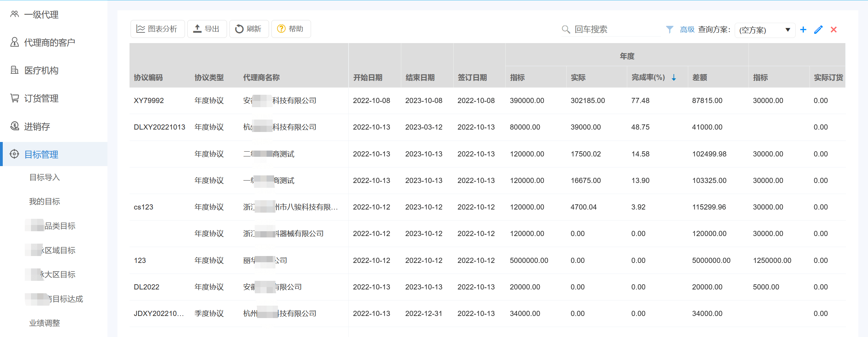Click the funnel filter icon beside 高级
The height and width of the screenshot is (337, 868).
[x=669, y=30]
